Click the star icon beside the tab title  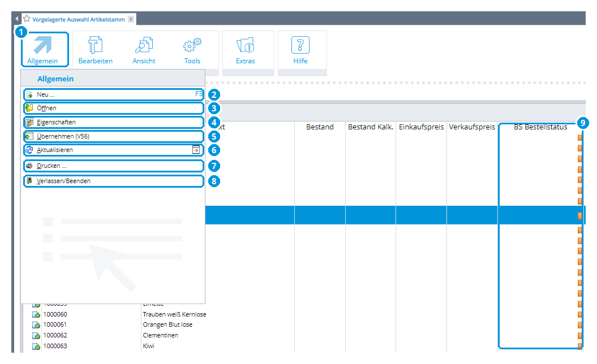tap(27, 19)
